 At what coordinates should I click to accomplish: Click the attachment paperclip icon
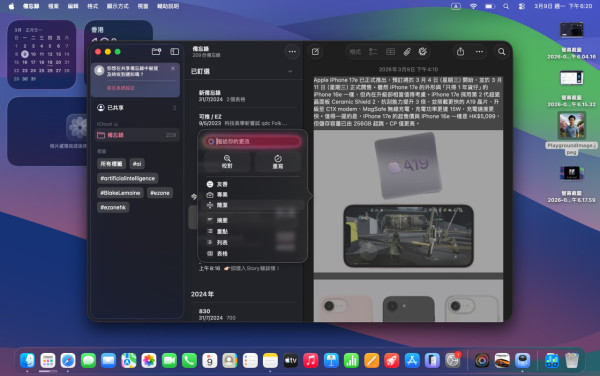tap(407, 52)
